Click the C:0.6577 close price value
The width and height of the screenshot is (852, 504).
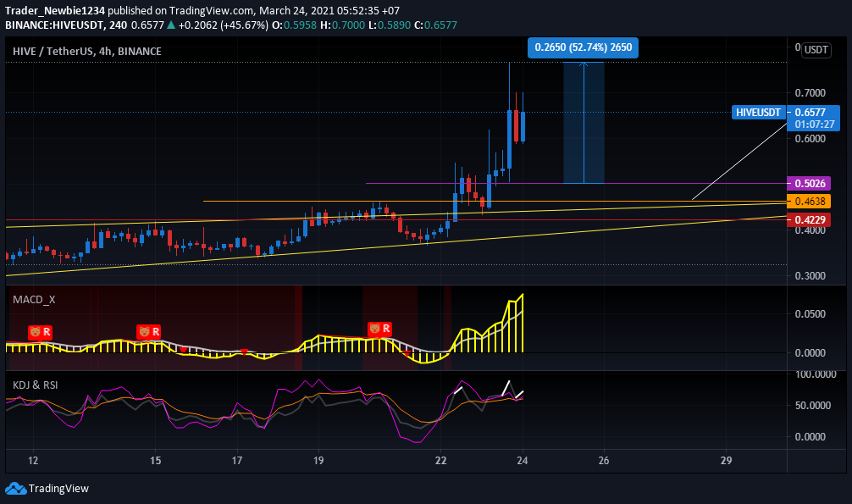[435, 25]
